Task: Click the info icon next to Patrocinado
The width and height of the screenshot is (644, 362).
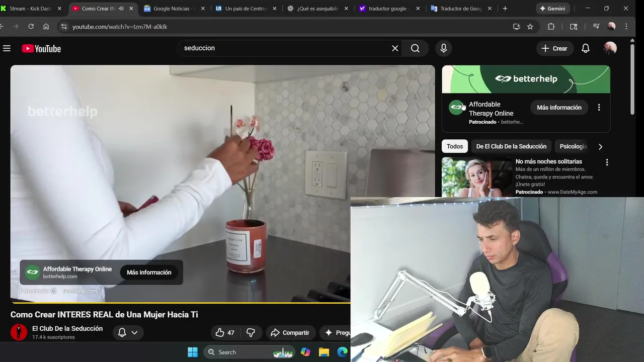Action: coord(53,291)
